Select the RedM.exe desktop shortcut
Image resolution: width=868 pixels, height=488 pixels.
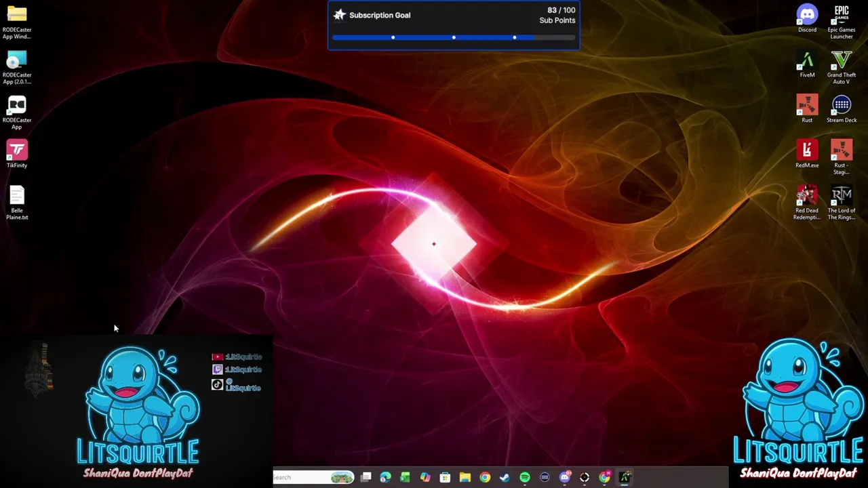coord(807,155)
